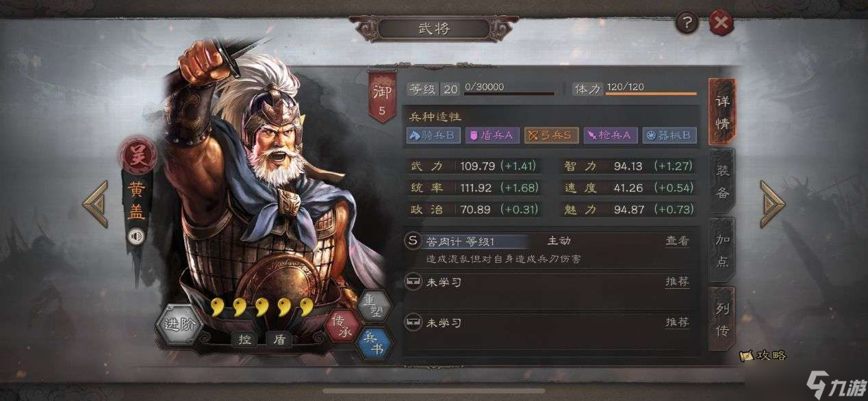
Task: Select the 骑兵B troop aptitude badge
Action: (433, 135)
